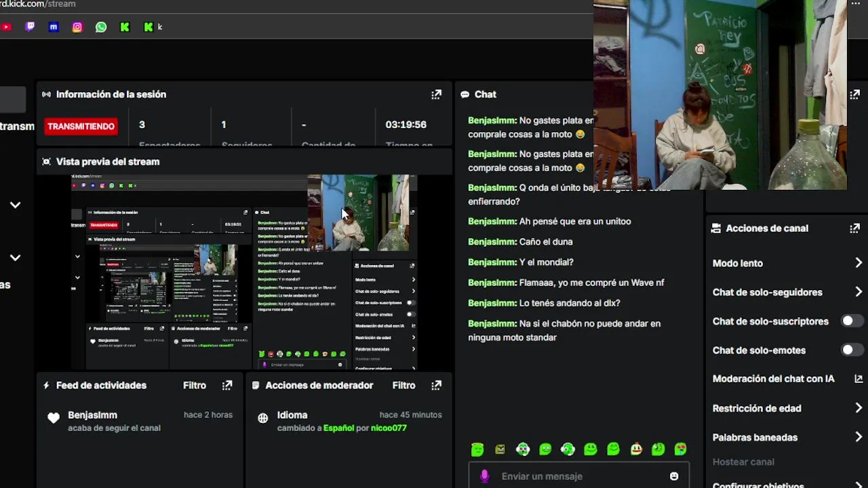Click message 'Na si el chabón no puede andar'
The image size is (868, 488).
(564, 330)
